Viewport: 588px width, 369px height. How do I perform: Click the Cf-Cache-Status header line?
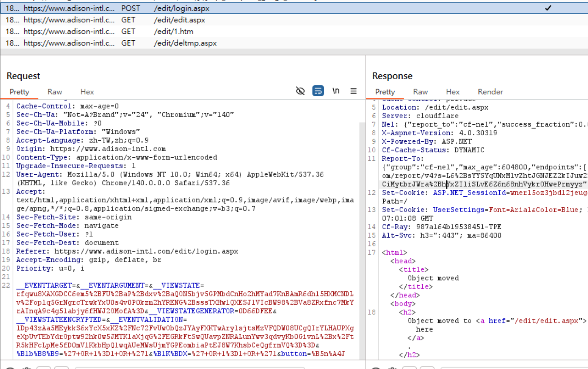coord(433,150)
